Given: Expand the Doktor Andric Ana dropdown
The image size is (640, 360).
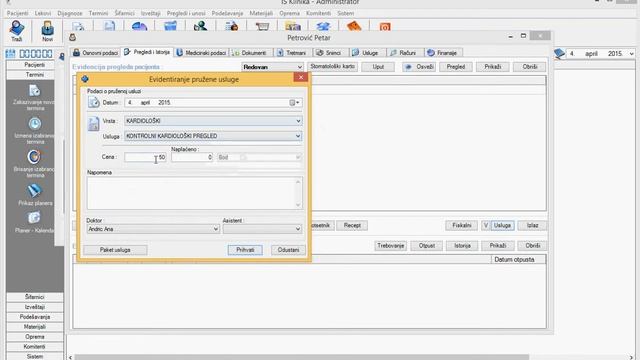Looking at the screenshot, I should [x=216, y=229].
